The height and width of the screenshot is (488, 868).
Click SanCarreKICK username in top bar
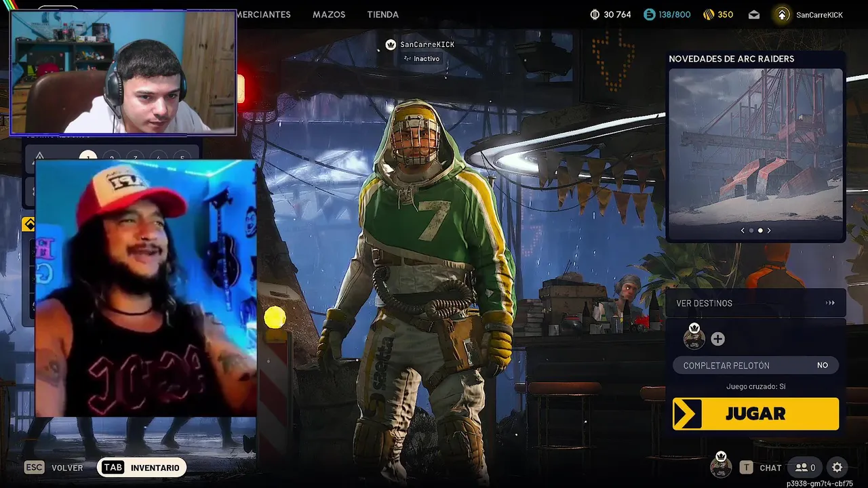[819, 15]
